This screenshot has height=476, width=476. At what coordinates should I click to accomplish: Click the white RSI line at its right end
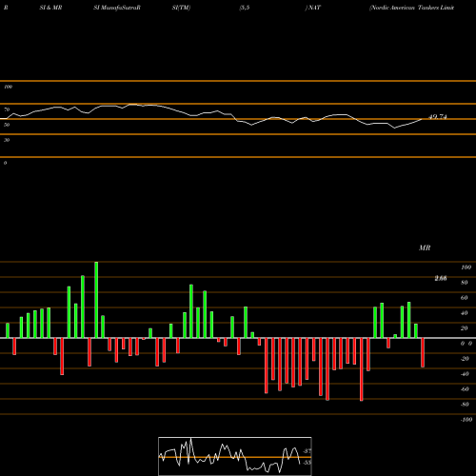click(422, 119)
